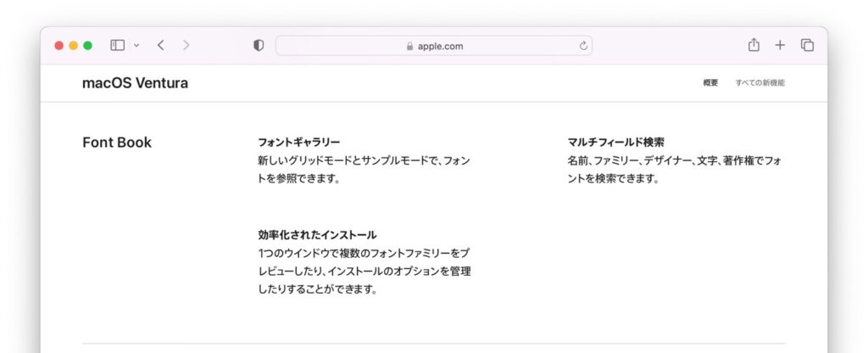Click the text ントを検索できます。
The height and width of the screenshot is (353, 868).
point(614,179)
